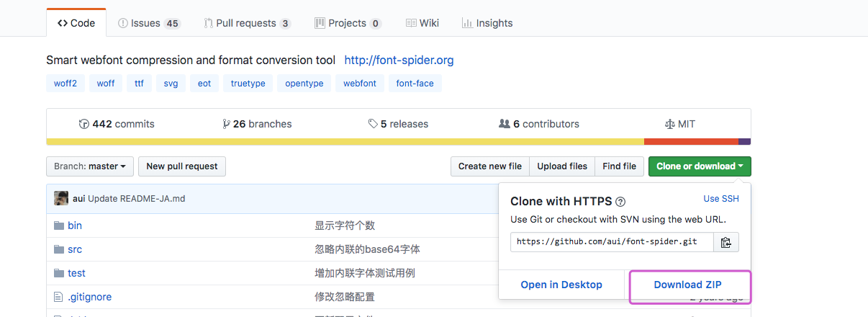Select the opentype topic tag

pyautogui.click(x=304, y=84)
